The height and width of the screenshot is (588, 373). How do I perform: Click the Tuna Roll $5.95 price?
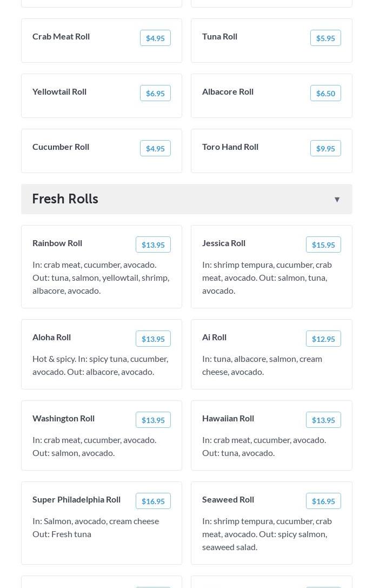click(x=325, y=38)
